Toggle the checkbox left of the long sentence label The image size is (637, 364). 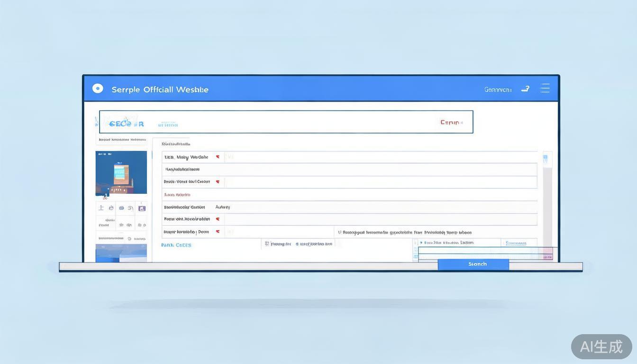[x=339, y=233]
